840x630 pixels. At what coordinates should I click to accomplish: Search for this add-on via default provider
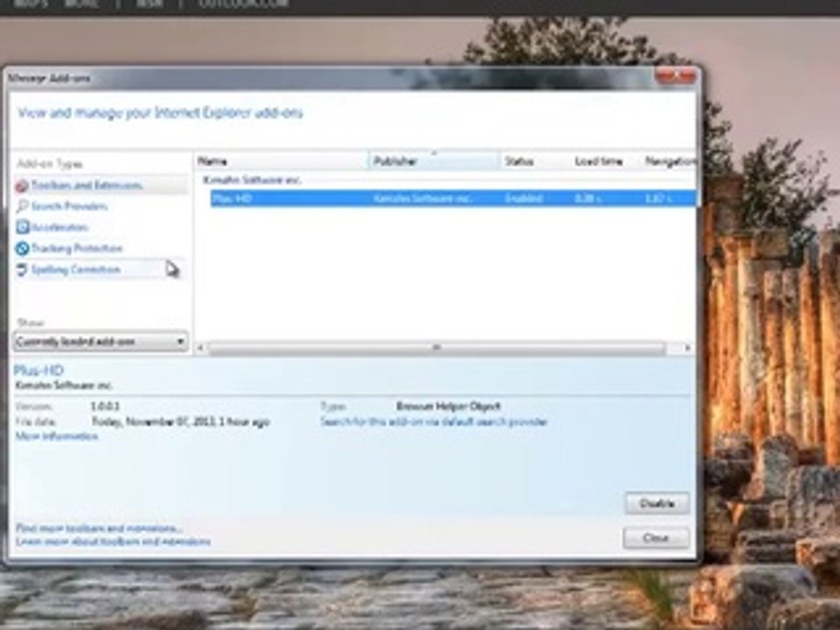pyautogui.click(x=434, y=422)
